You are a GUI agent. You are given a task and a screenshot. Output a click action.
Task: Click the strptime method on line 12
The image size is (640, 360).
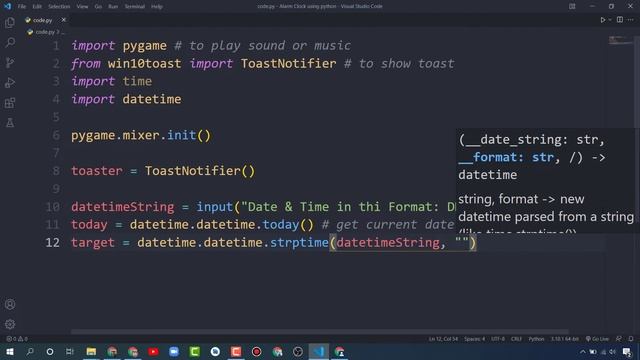point(299,243)
